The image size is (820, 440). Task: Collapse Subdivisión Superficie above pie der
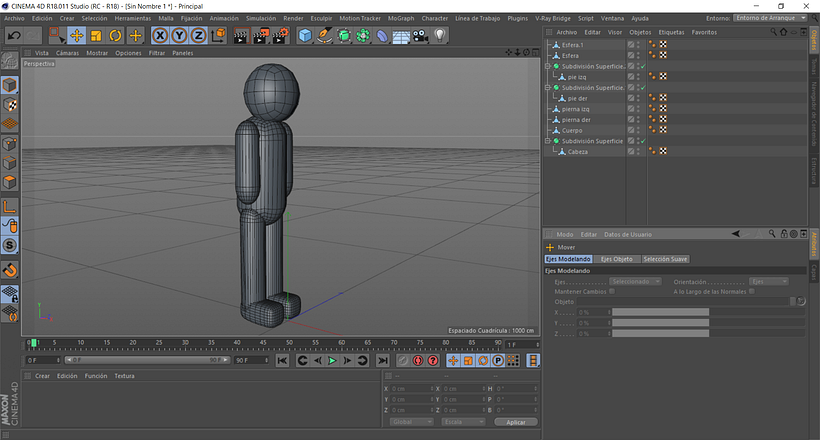(x=548, y=87)
